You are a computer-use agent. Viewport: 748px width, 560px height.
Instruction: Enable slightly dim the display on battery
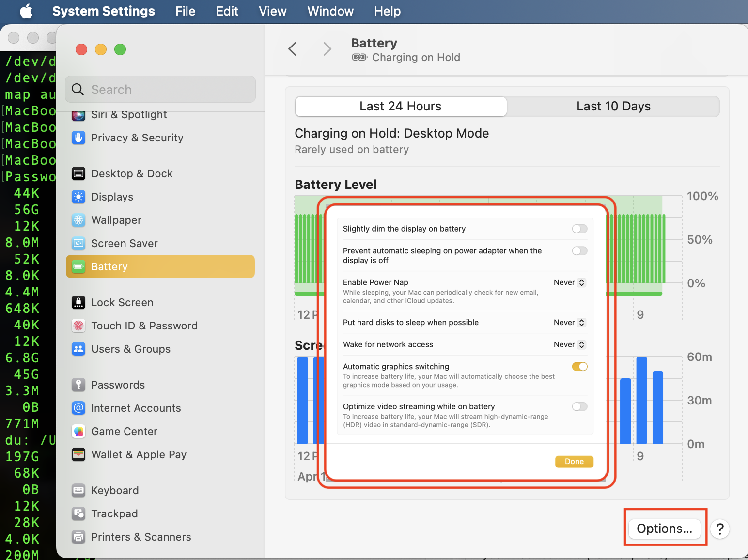tap(579, 228)
